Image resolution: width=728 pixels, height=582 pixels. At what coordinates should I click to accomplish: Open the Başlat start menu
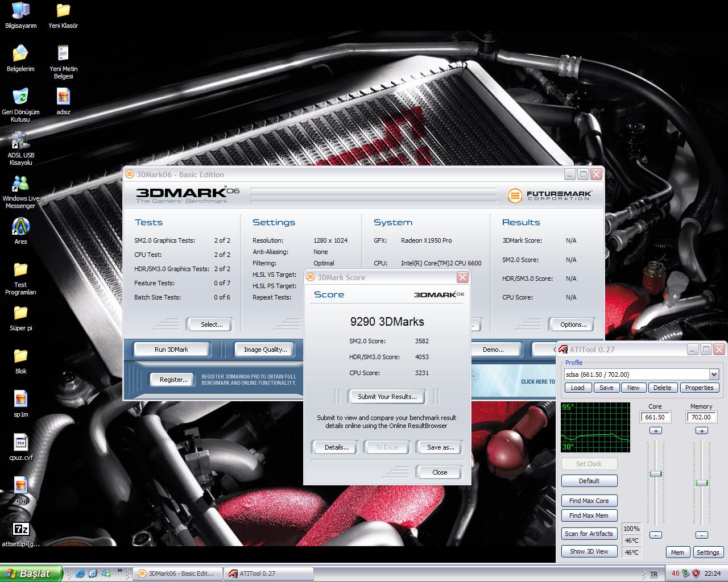pyautogui.click(x=30, y=573)
